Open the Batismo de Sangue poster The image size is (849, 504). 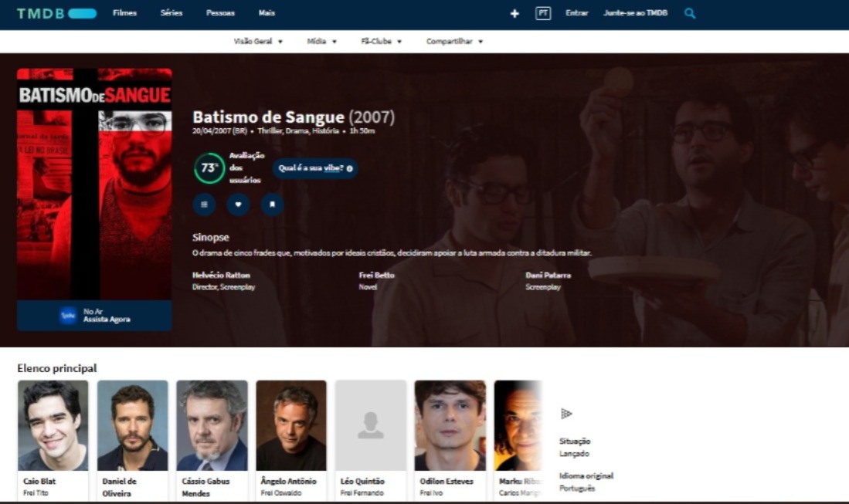pyautogui.click(x=94, y=184)
